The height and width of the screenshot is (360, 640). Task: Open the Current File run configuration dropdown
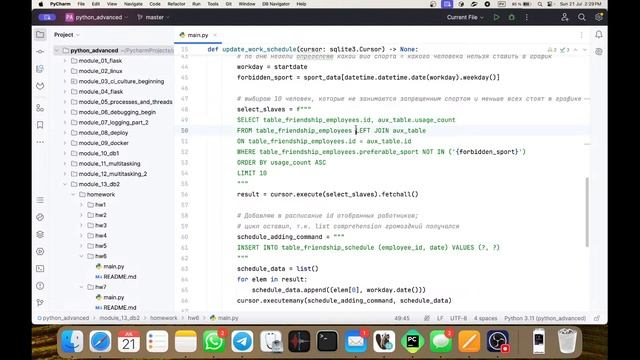465,17
